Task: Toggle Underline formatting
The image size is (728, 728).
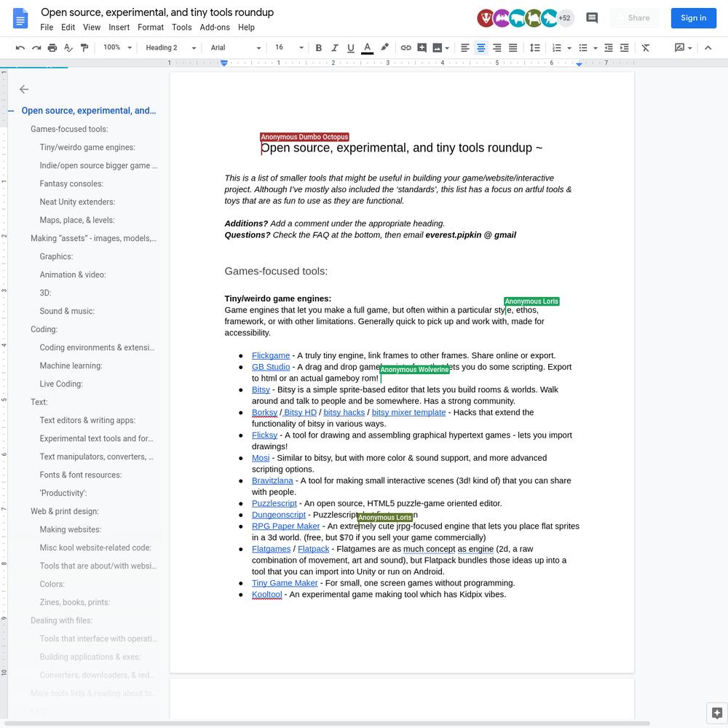Action: pos(351,48)
